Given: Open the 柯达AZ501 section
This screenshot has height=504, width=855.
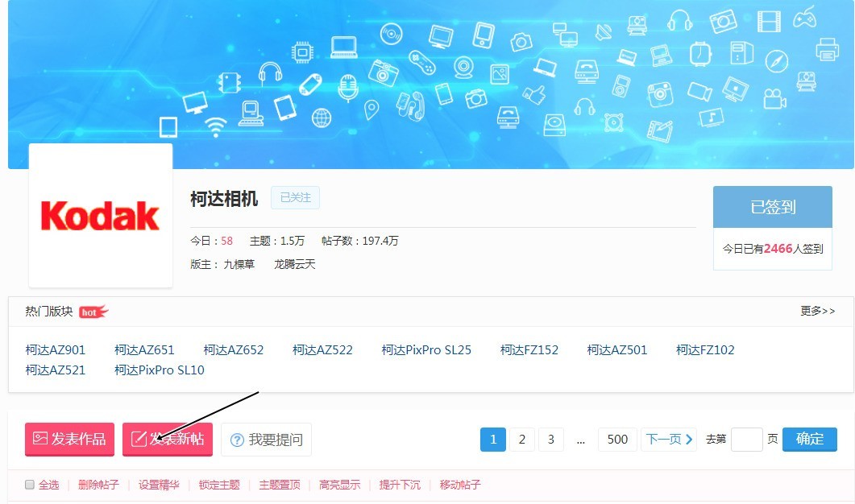Looking at the screenshot, I should pyautogui.click(x=616, y=349).
